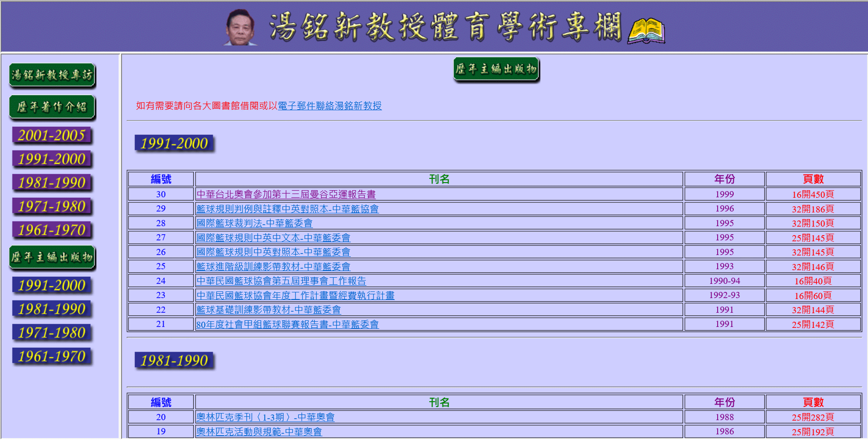Viewport: 868px width, 440px height.
Task: Click the 歷年主編出版物 button in left sidebar
Action: 52,257
